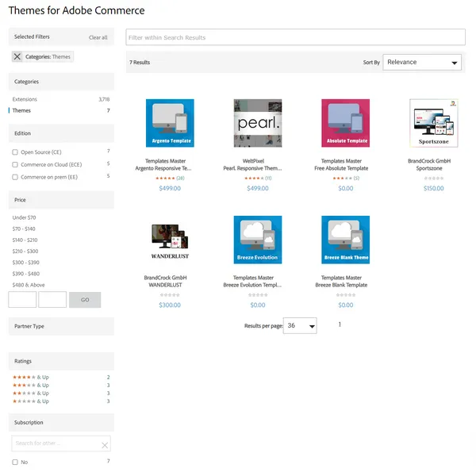The height and width of the screenshot is (476, 476).
Task: Open Sportszone product image
Action: (x=433, y=123)
